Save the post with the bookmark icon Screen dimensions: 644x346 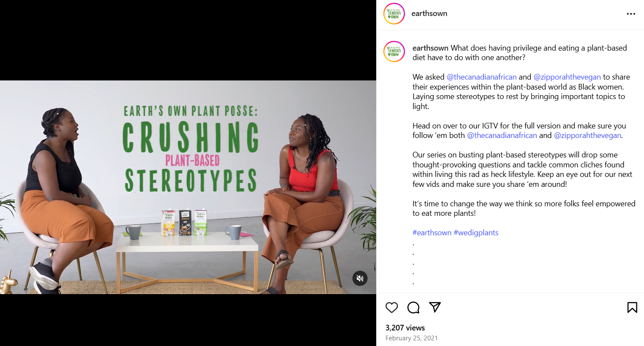[x=632, y=308]
